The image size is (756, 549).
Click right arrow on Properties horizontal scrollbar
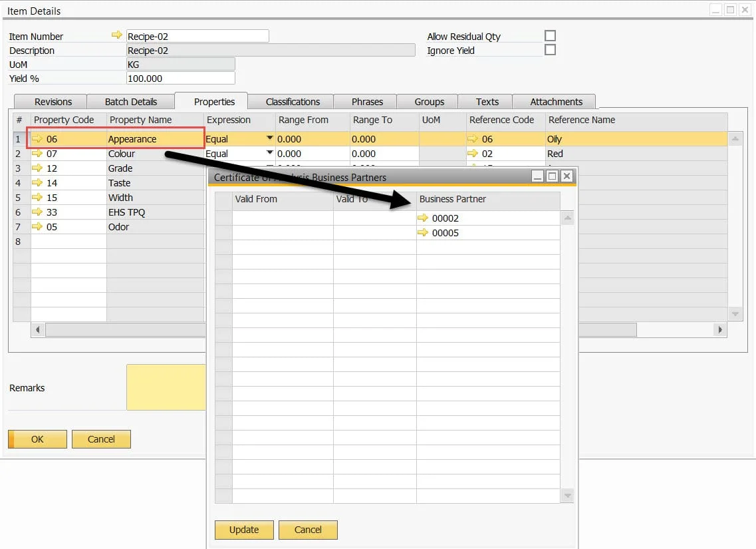click(720, 330)
